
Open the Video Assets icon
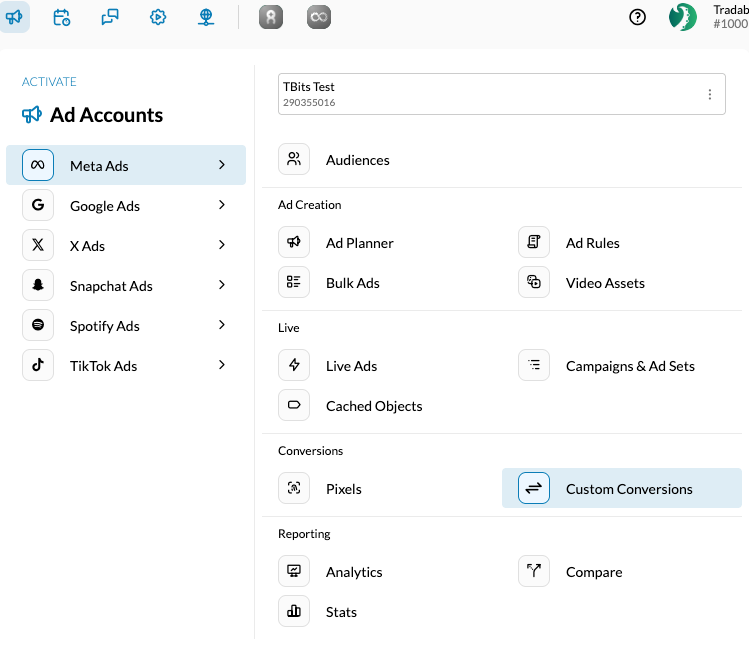point(534,283)
